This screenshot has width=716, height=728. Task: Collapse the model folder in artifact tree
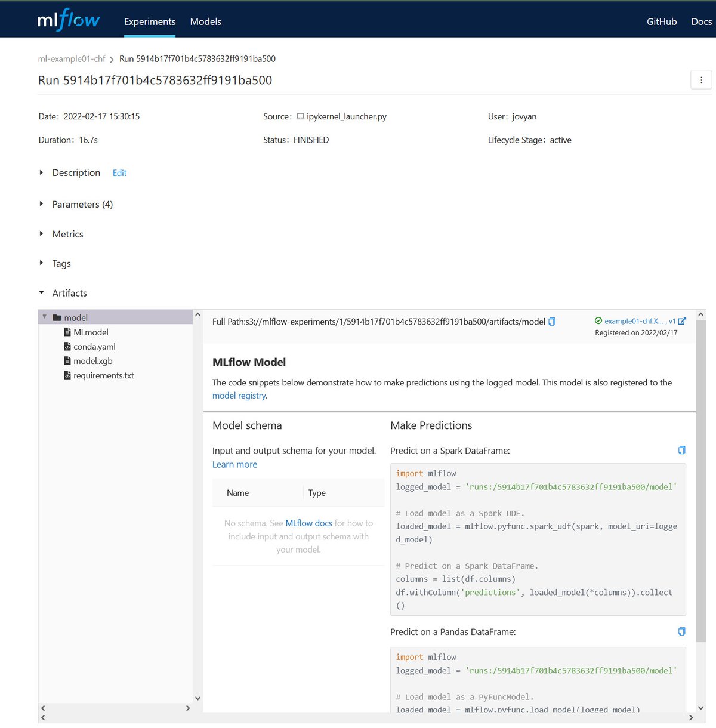pyautogui.click(x=45, y=317)
